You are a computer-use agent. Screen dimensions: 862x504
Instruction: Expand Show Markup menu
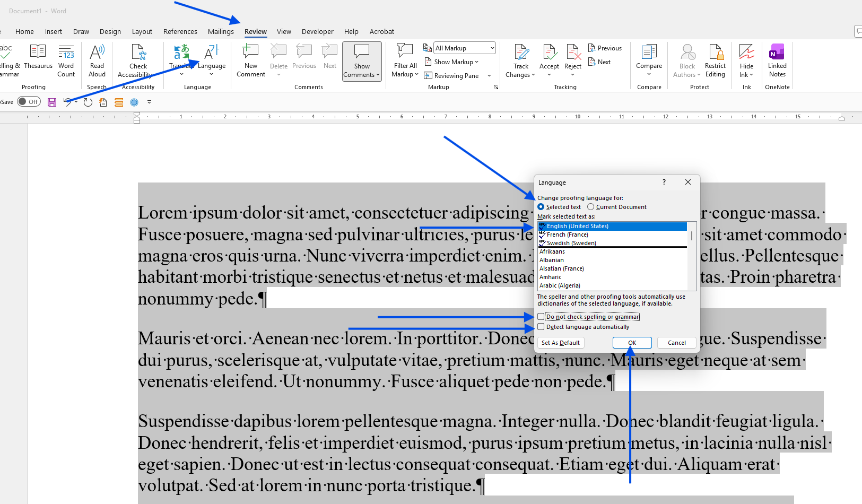pyautogui.click(x=451, y=62)
